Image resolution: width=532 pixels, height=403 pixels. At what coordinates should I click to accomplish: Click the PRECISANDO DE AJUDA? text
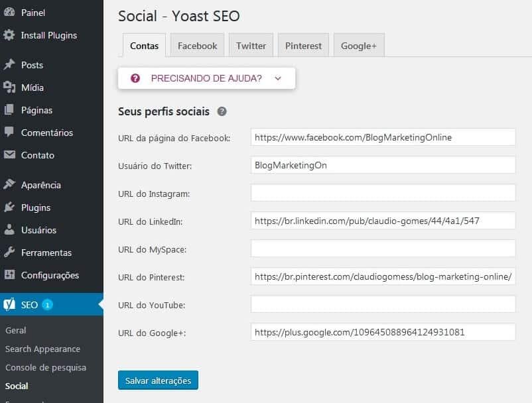(206, 78)
